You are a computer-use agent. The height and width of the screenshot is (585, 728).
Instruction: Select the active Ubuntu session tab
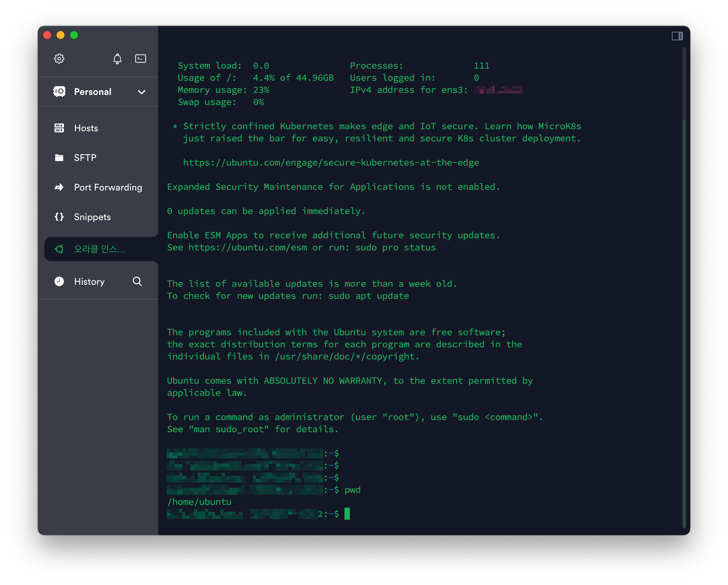pyautogui.click(x=99, y=249)
